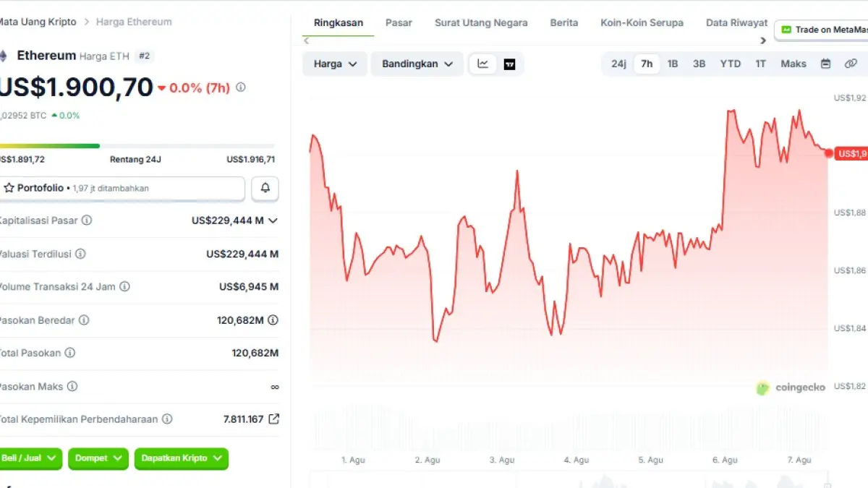The height and width of the screenshot is (488, 868).
Task: Click info icon after 120,682M circulating value
Action: 273,320
